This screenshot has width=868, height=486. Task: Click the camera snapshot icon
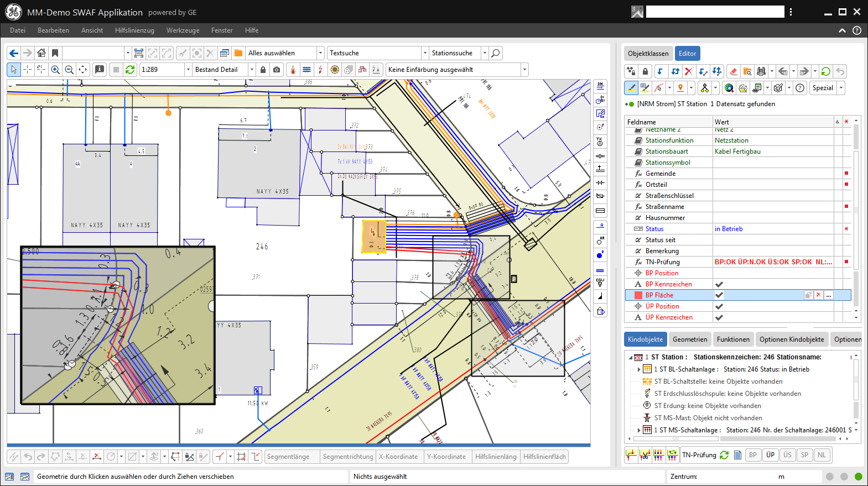click(277, 70)
